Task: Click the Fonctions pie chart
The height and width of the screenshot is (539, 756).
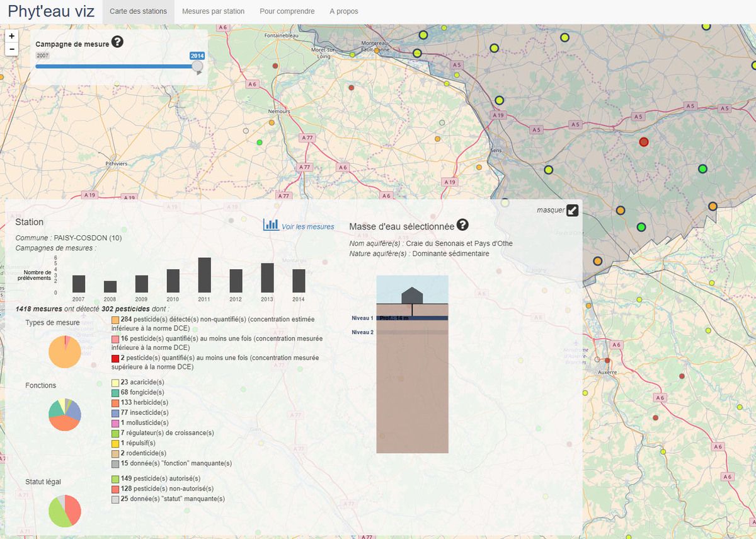Action: pos(65,415)
